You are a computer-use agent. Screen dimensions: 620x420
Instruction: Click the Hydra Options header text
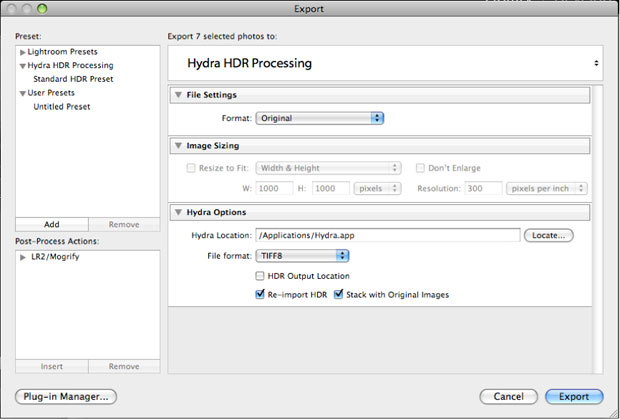point(216,212)
